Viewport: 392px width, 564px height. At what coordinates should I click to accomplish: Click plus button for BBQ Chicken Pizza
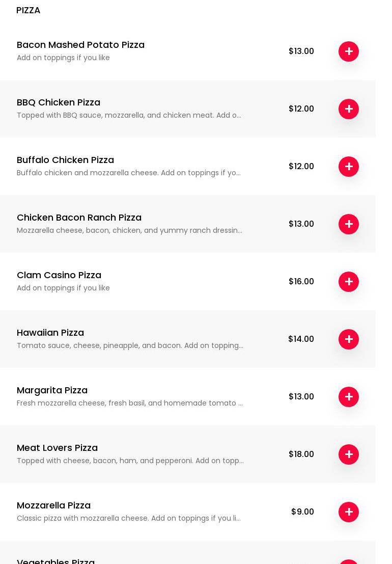pyautogui.click(x=349, y=109)
